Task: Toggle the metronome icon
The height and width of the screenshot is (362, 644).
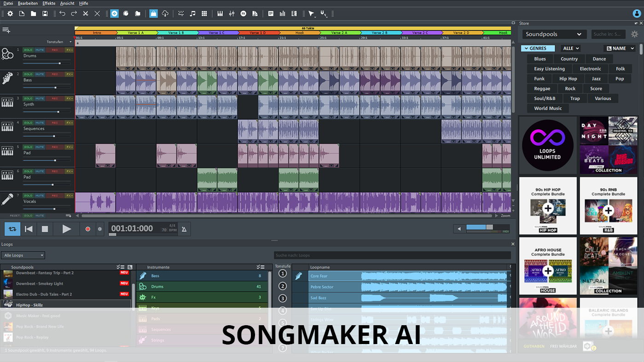Action: [x=184, y=229]
